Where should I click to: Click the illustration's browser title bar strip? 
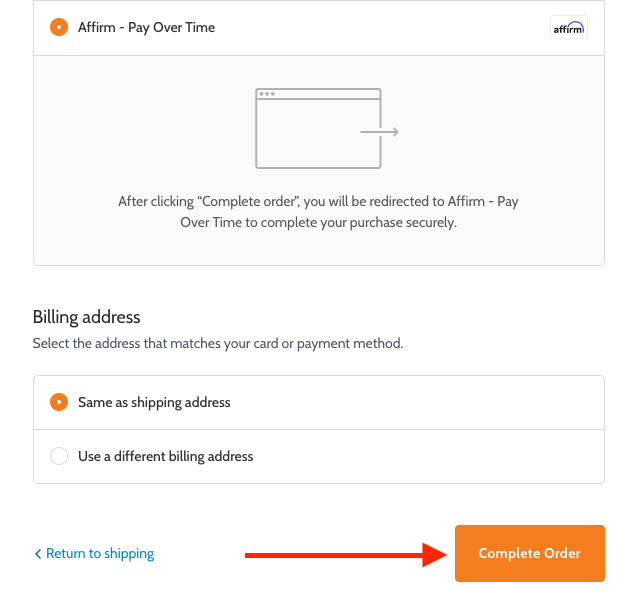(x=318, y=94)
